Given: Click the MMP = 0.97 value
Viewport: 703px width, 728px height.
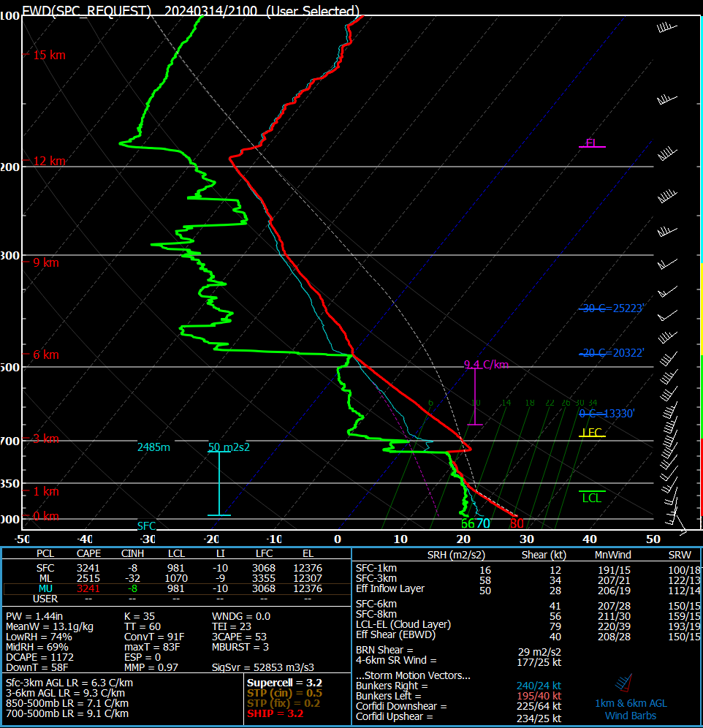Looking at the screenshot, I should 151,667.
